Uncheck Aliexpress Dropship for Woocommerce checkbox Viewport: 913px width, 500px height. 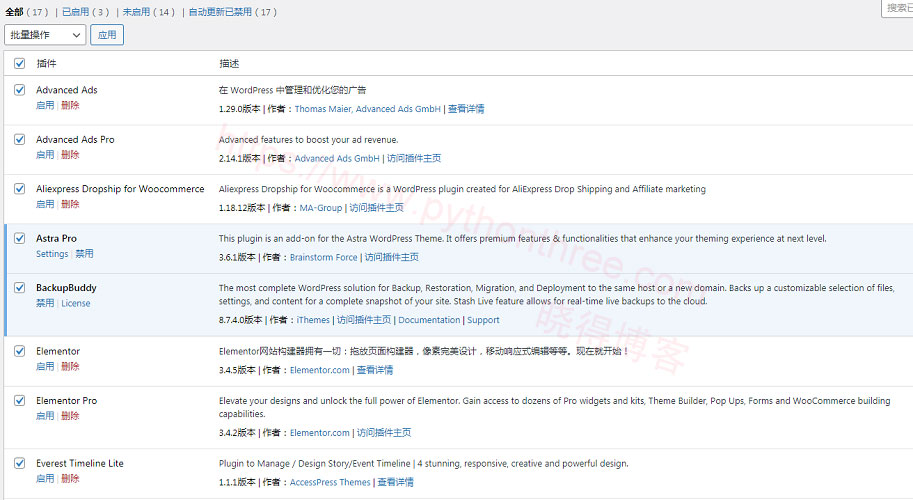pyautogui.click(x=20, y=189)
